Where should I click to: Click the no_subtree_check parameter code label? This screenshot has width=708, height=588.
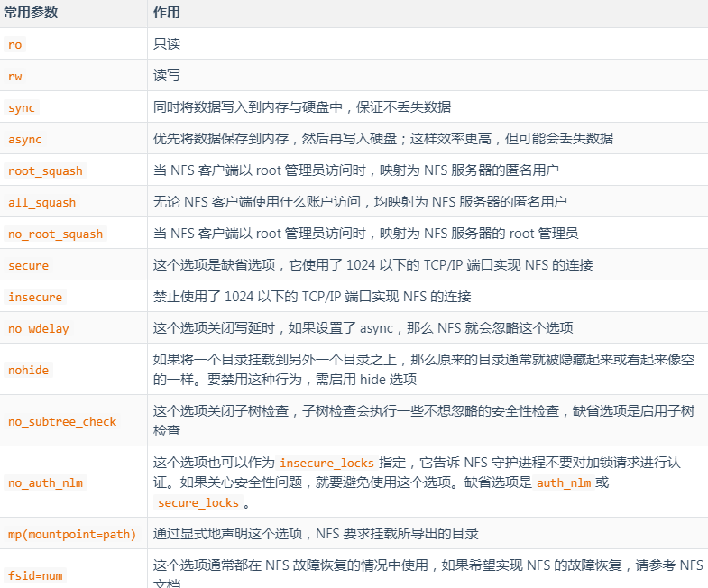[x=62, y=421]
